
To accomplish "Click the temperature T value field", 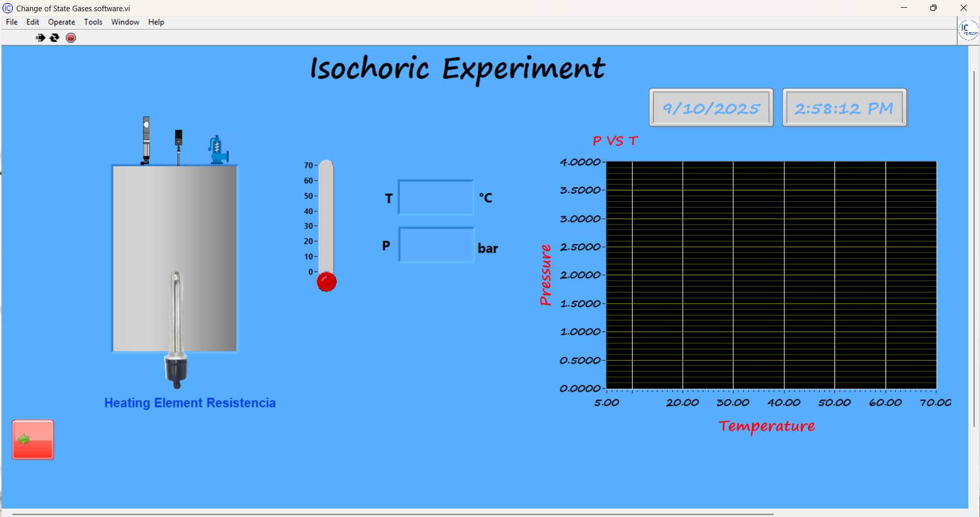I will point(436,198).
